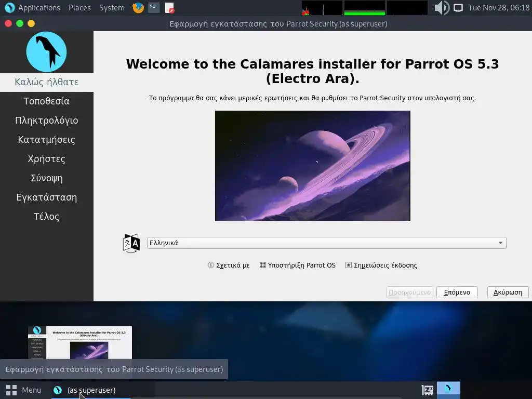Click the green window control button
The image size is (532, 399).
20,23
